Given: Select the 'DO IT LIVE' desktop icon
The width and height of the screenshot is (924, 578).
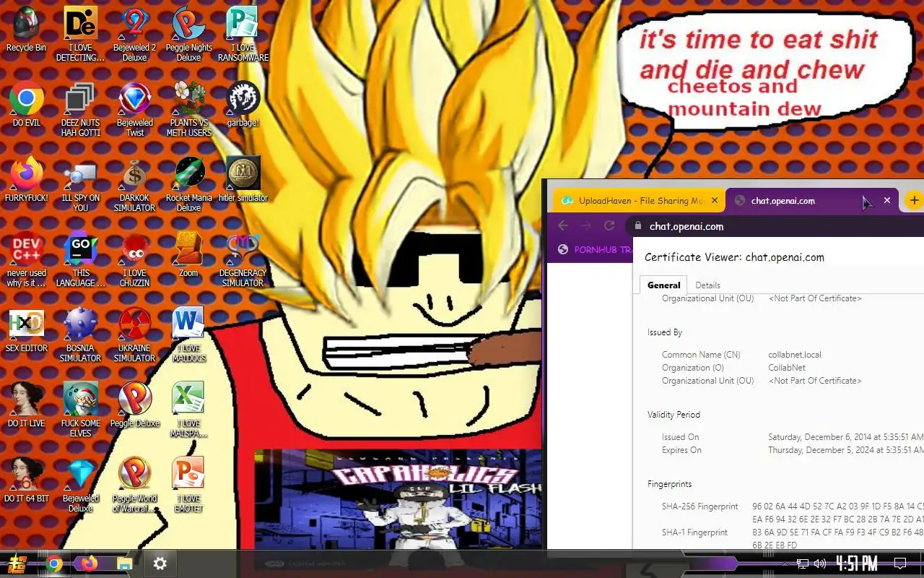Looking at the screenshot, I should tap(26, 405).
